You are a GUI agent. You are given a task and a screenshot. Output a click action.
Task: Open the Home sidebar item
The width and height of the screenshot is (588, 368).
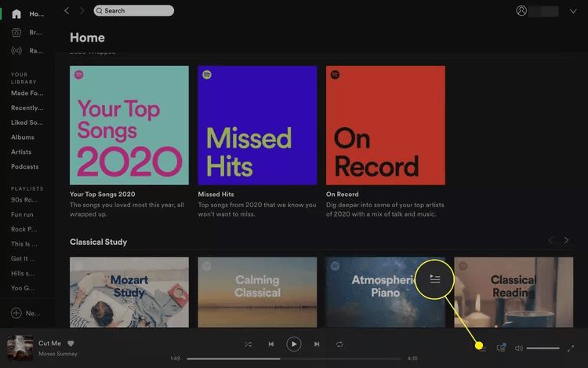point(27,14)
